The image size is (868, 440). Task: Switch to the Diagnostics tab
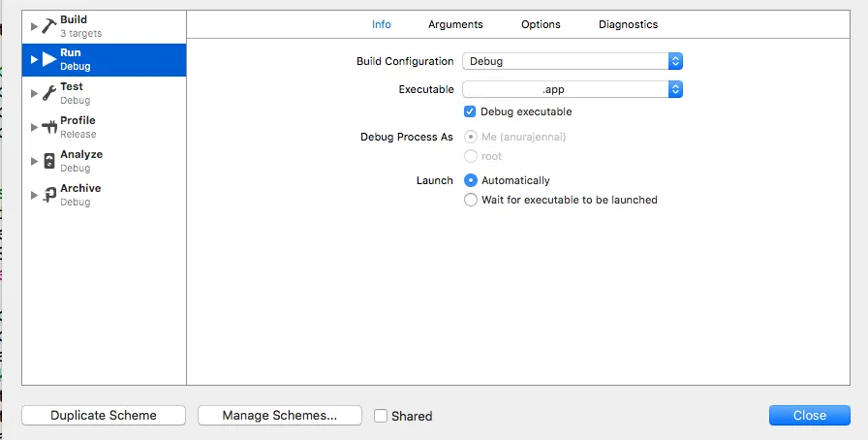pyautogui.click(x=629, y=24)
